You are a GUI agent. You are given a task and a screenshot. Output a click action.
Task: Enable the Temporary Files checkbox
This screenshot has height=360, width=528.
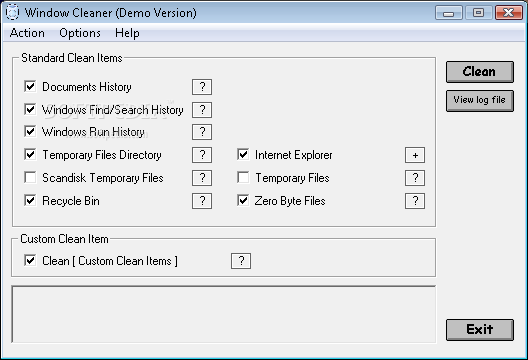243,177
